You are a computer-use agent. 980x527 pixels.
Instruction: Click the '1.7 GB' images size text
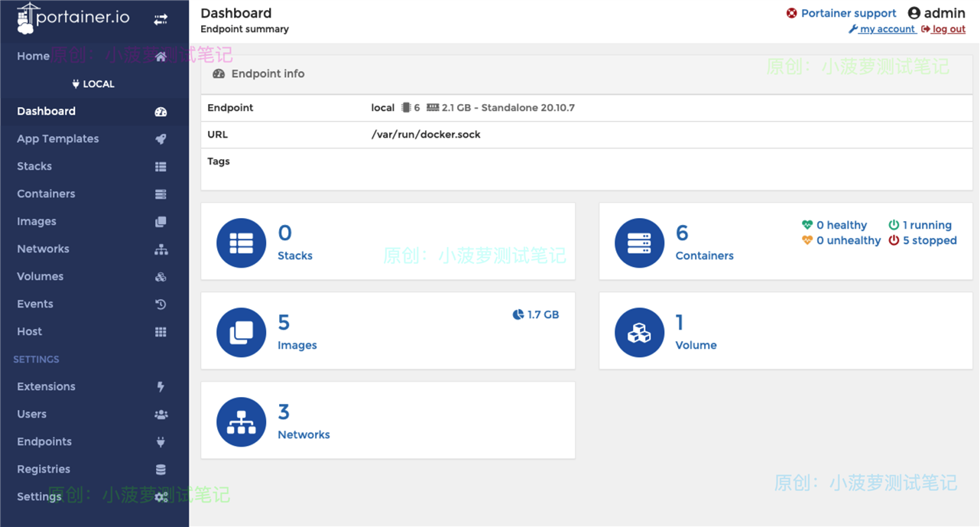tap(544, 314)
